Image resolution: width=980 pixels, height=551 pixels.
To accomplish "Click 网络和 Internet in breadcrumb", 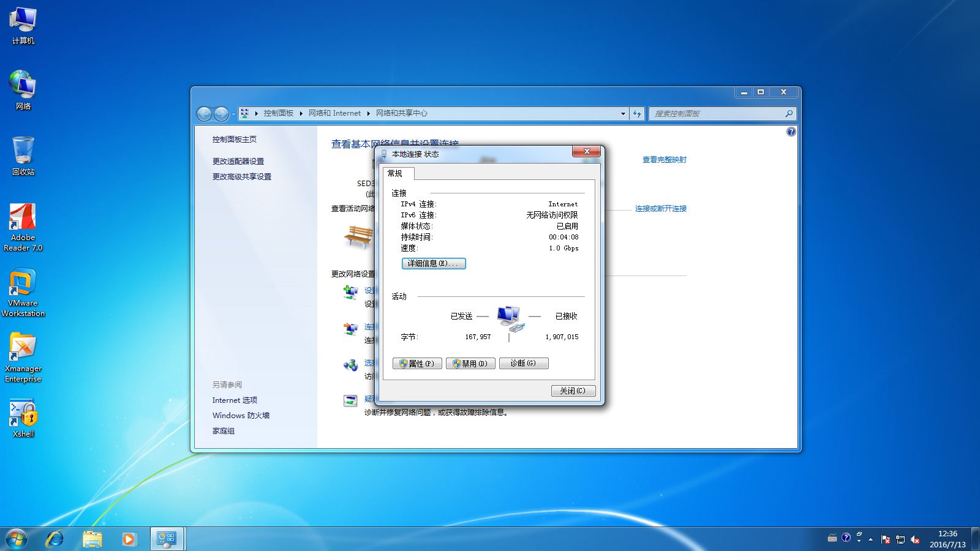I will click(334, 113).
